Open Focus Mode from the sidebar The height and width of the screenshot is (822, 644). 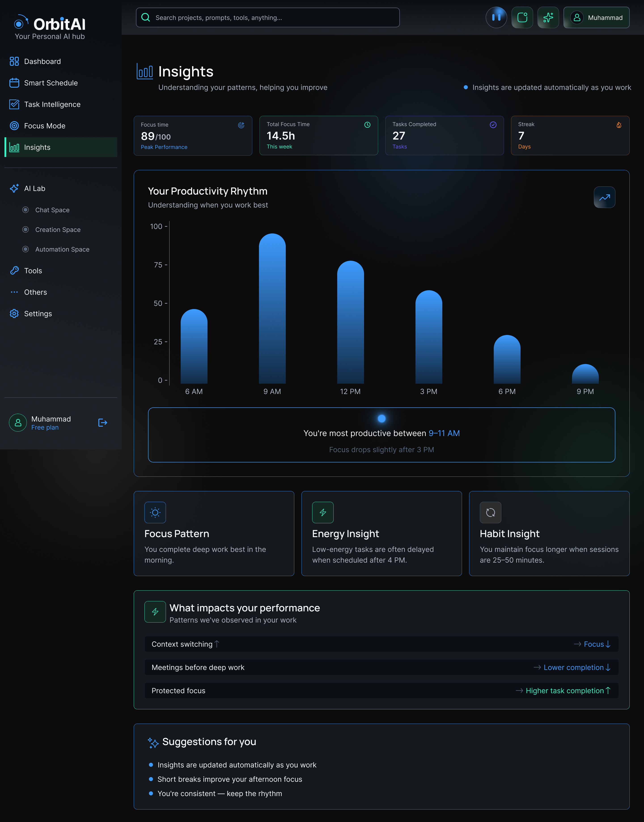coord(44,126)
